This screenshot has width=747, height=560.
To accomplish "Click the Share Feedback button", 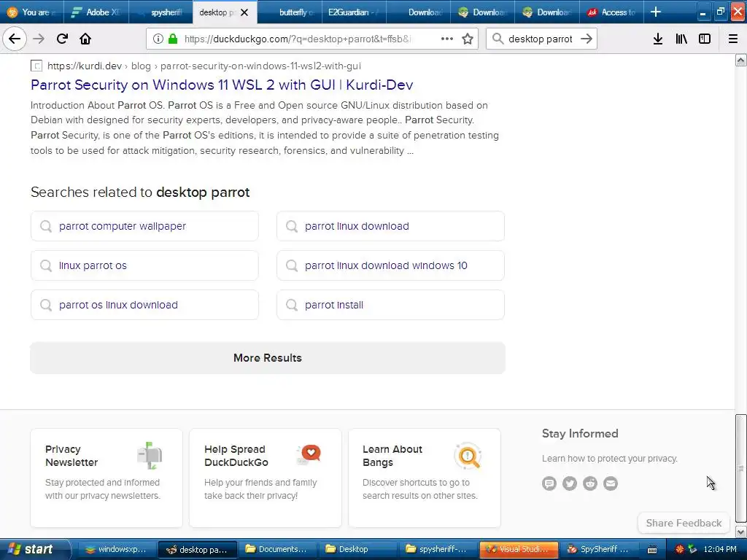I will (x=684, y=523).
